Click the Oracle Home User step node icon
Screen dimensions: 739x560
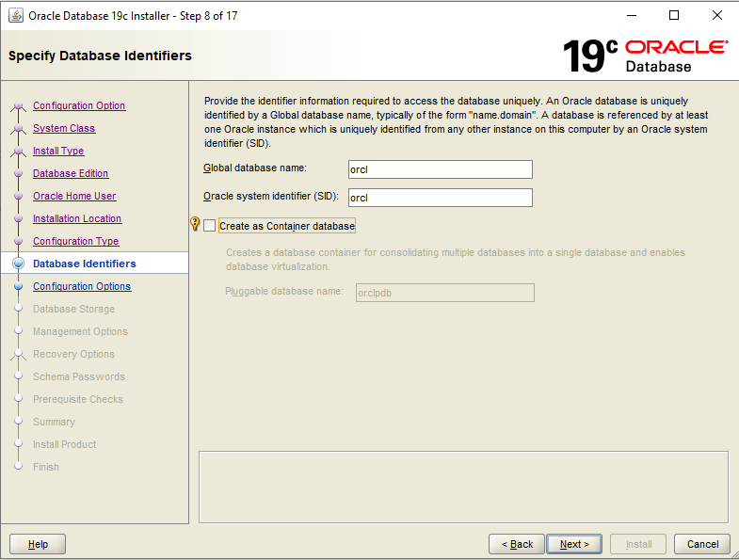(x=19, y=196)
